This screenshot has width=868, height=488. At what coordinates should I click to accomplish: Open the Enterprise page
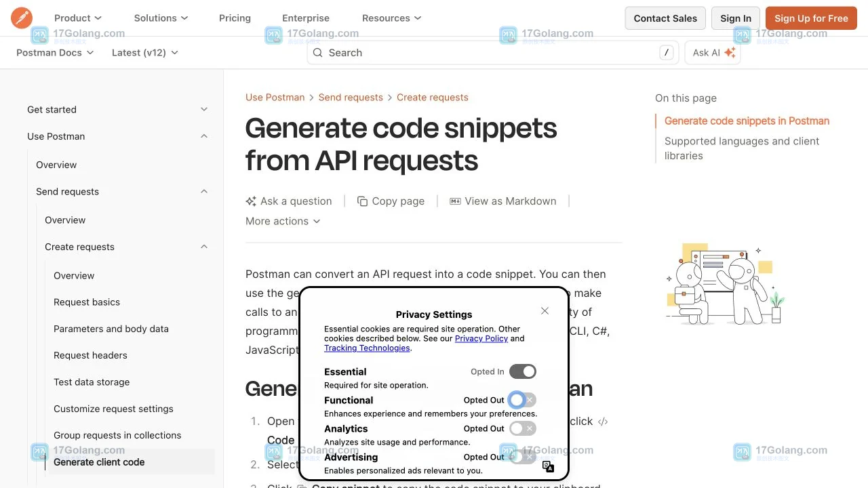[306, 18]
